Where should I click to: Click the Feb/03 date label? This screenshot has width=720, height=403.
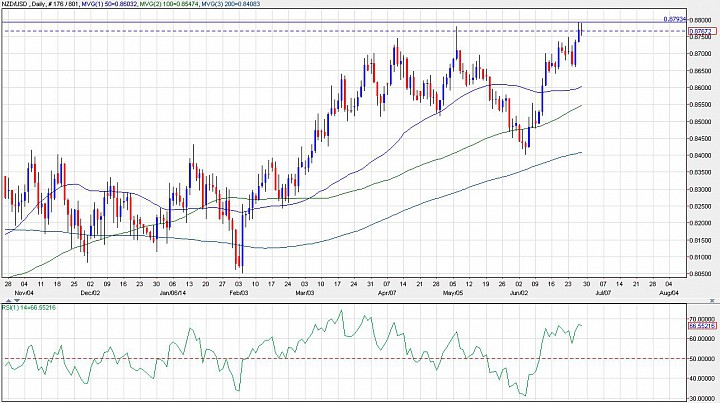coord(239,292)
